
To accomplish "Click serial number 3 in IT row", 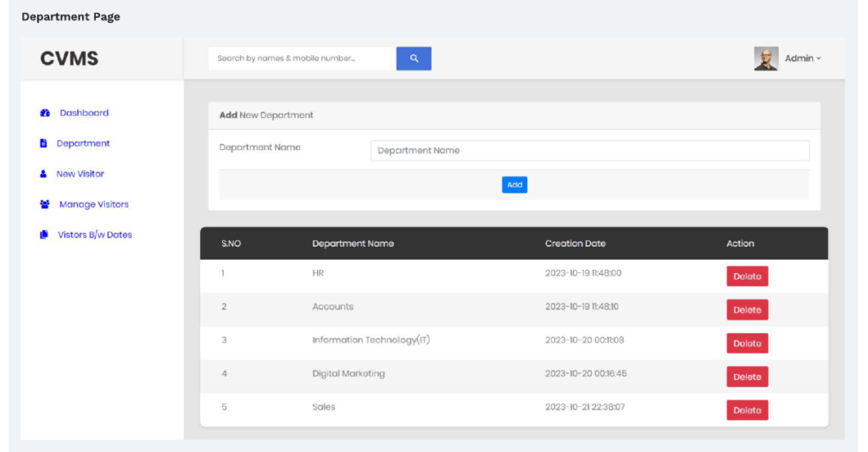I will (x=224, y=340).
